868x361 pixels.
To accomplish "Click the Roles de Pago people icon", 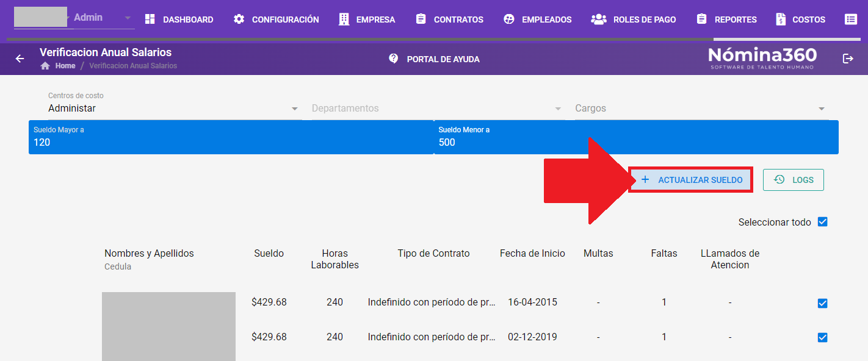I will click(599, 20).
